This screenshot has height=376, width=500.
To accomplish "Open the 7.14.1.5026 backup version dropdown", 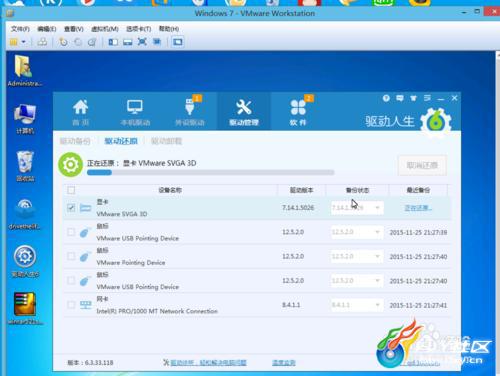I will coord(357,208).
